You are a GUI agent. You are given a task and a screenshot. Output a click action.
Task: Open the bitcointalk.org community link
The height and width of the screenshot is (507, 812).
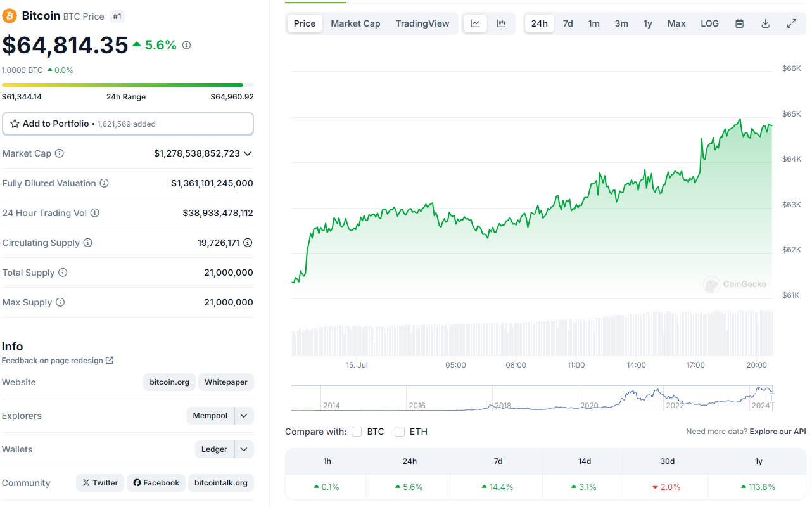[221, 483]
